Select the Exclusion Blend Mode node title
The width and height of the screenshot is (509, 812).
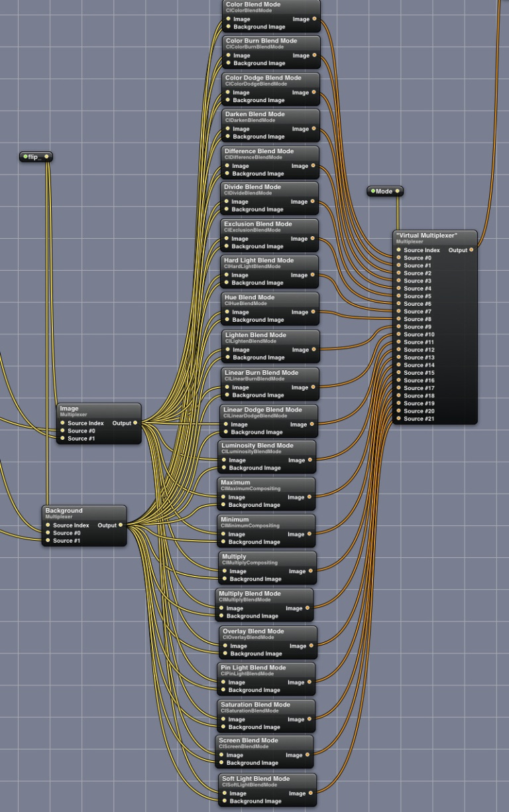point(257,224)
